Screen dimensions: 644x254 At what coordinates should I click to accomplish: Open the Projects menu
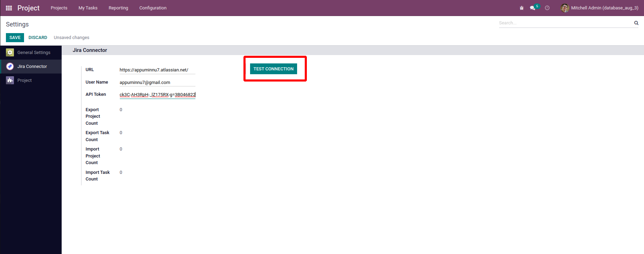[x=59, y=8]
